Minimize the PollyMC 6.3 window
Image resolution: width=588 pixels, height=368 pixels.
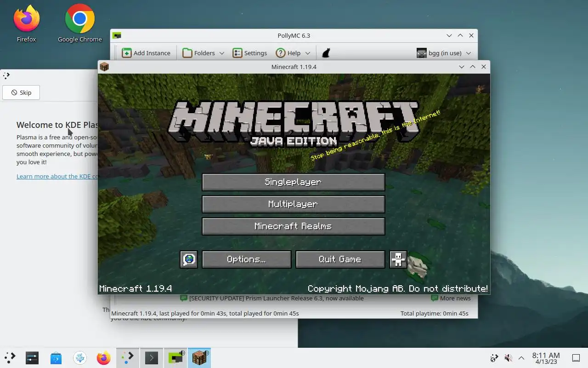coord(449,35)
